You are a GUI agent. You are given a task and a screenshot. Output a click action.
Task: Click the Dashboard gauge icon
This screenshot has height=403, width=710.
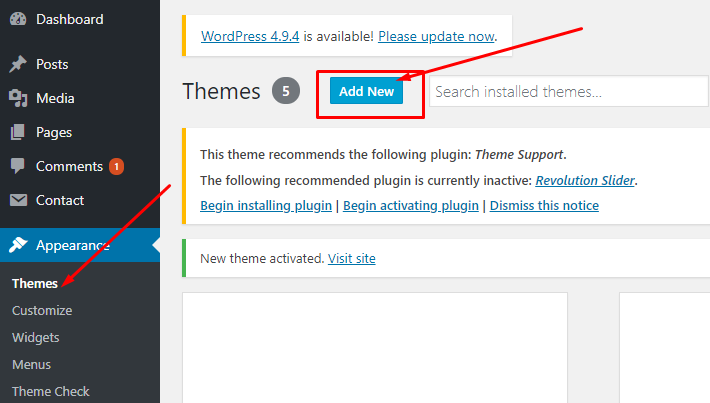18,19
